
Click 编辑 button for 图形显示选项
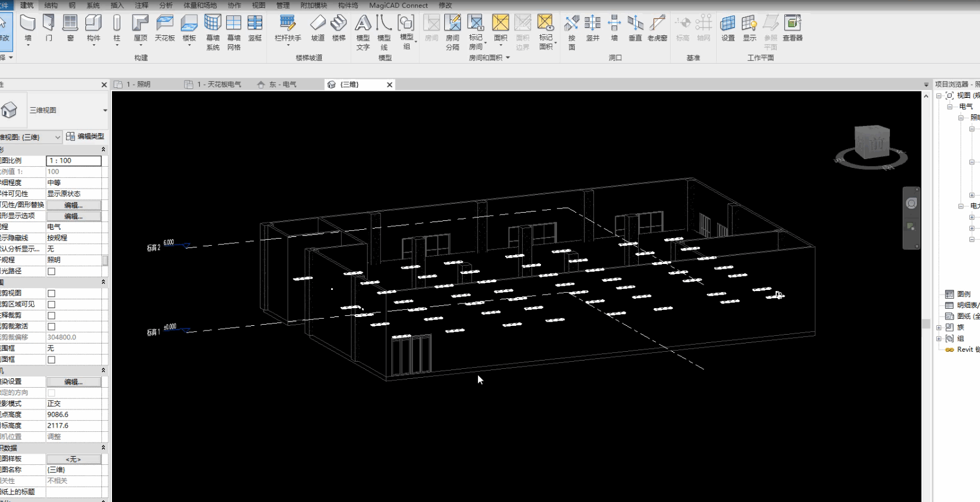74,216
